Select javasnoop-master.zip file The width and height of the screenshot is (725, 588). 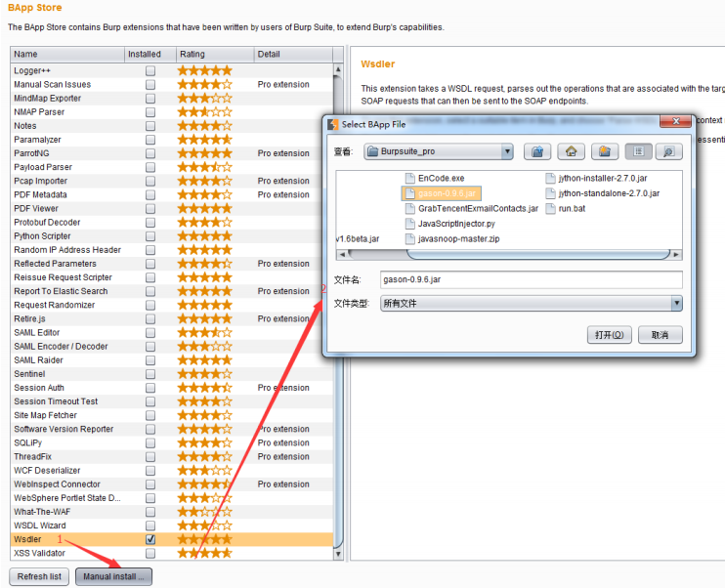(452, 239)
